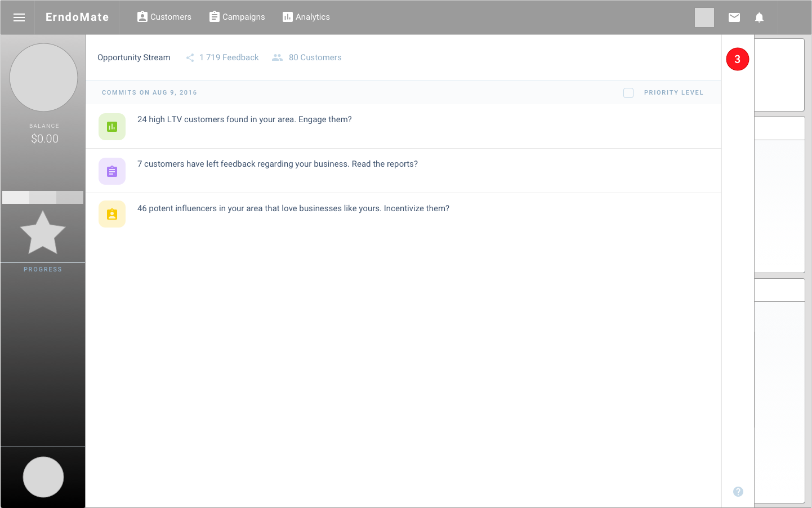Click the Priority Level label
This screenshot has width=812, height=508.
[x=673, y=92]
